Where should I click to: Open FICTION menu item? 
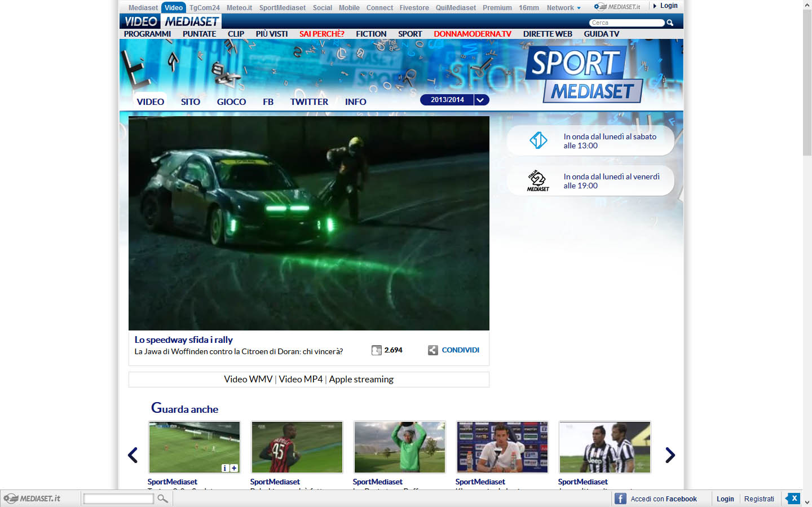(x=371, y=34)
